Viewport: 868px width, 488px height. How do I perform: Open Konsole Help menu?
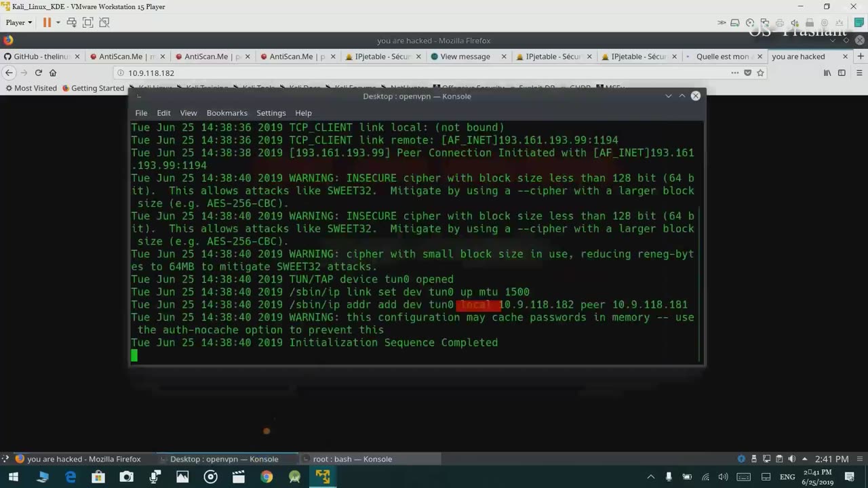tap(303, 113)
